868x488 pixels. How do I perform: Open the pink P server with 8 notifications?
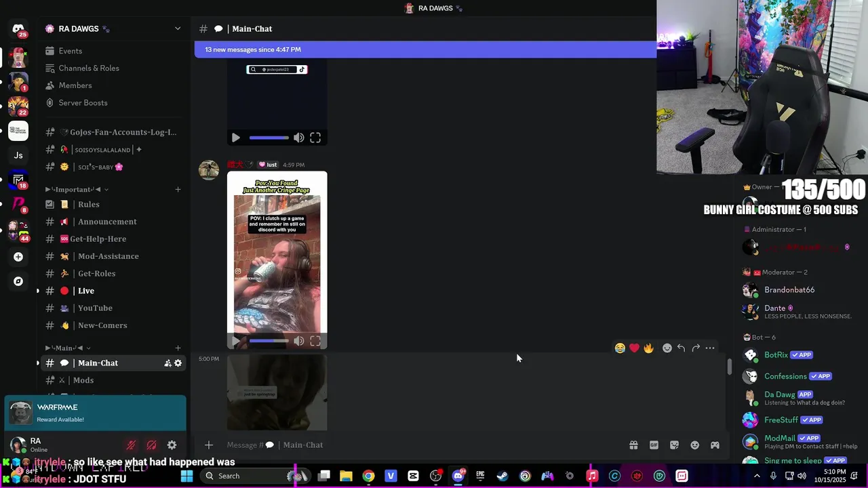tap(18, 204)
